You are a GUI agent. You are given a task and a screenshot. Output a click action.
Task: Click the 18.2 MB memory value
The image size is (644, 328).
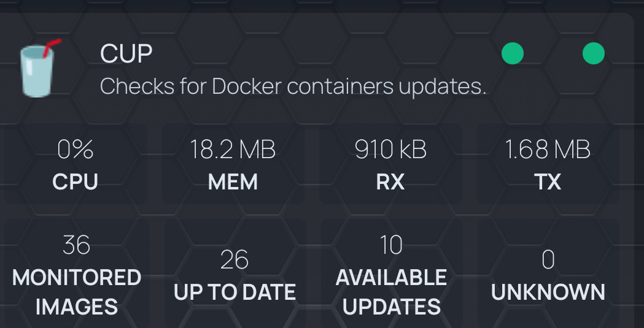[x=233, y=150]
